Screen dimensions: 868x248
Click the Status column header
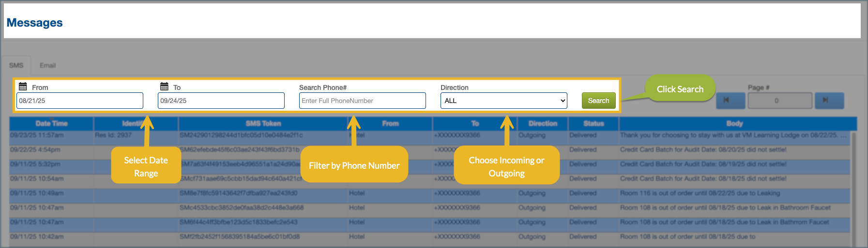(x=593, y=124)
